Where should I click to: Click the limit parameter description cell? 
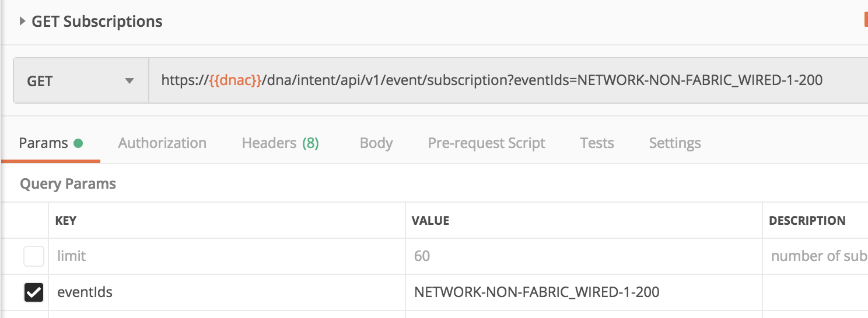[x=817, y=256]
